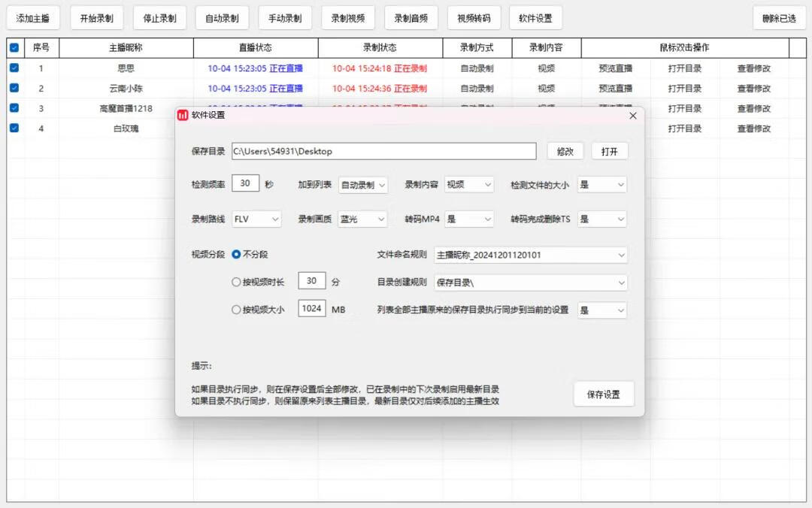
Task: Click the 停止录制 (Stop Recording) toolbar button
Action: 159,17
